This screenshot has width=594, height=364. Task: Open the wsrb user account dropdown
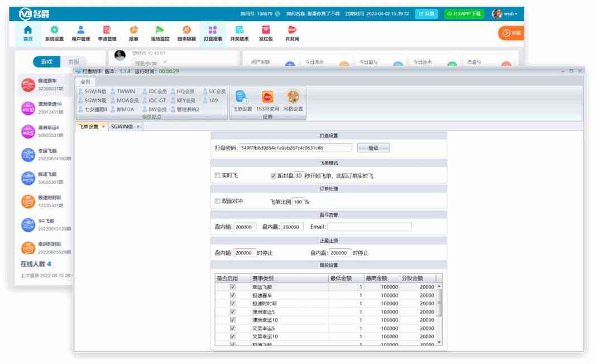(x=505, y=13)
